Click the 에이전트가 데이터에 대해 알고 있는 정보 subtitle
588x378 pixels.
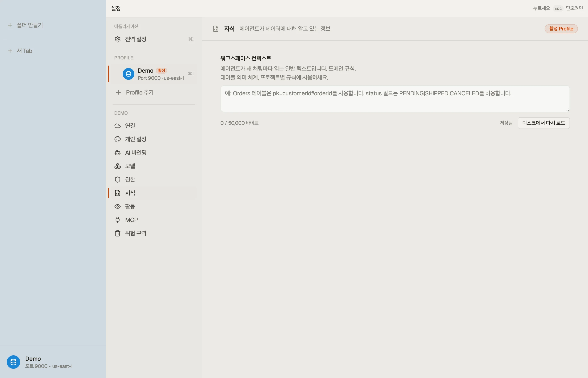tap(285, 29)
